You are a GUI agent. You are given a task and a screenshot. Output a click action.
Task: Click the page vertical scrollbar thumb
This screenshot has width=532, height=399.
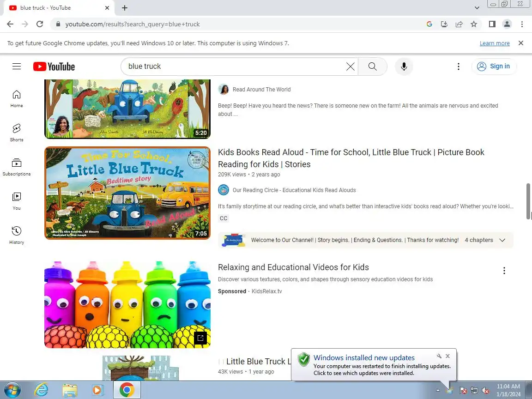click(528, 201)
